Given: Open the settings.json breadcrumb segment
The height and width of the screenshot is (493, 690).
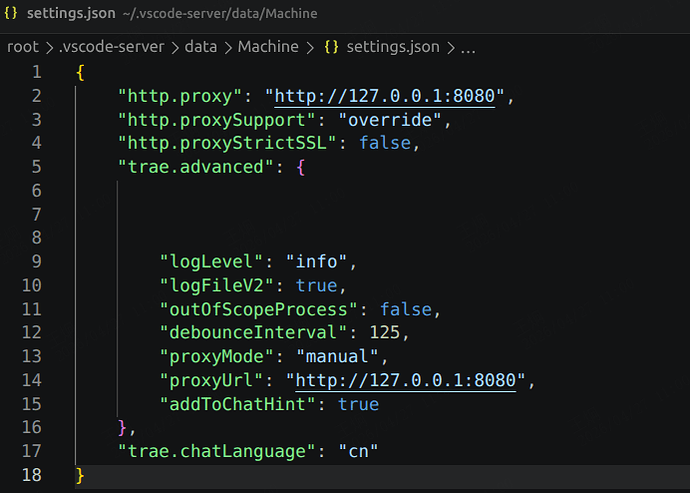Looking at the screenshot, I should (393, 47).
